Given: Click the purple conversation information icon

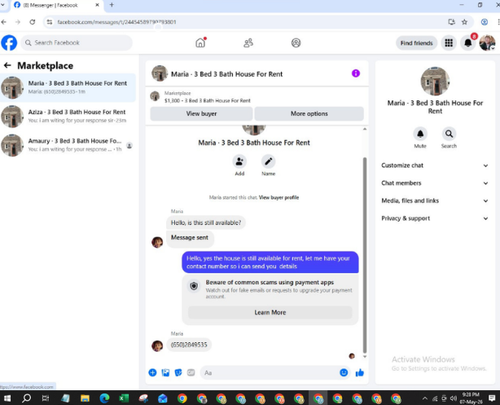Looking at the screenshot, I should click(x=356, y=73).
